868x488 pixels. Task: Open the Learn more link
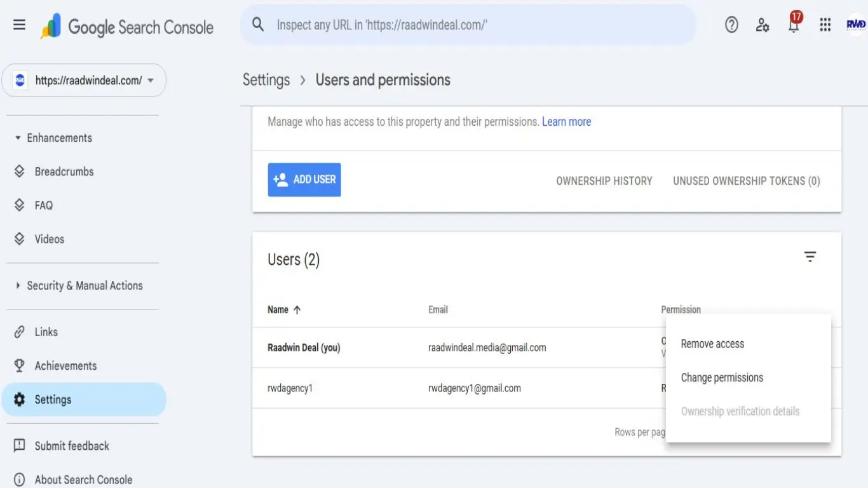[566, 121]
